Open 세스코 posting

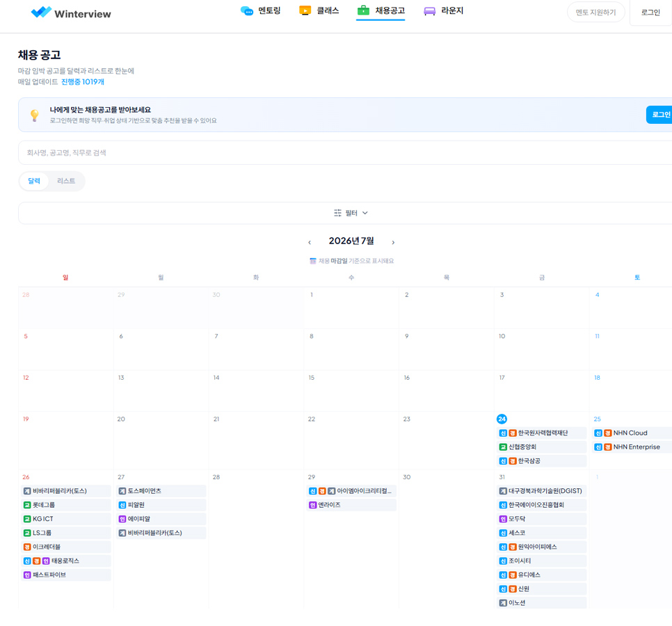(541, 533)
